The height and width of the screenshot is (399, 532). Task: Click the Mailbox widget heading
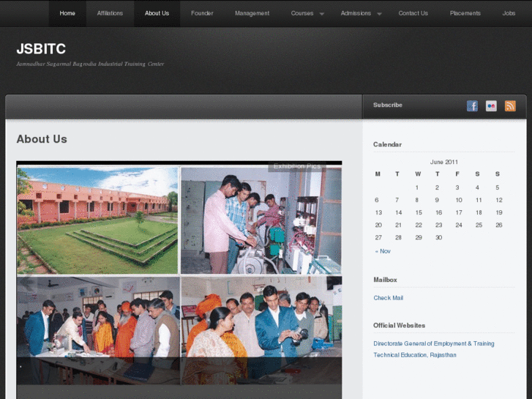pos(385,280)
